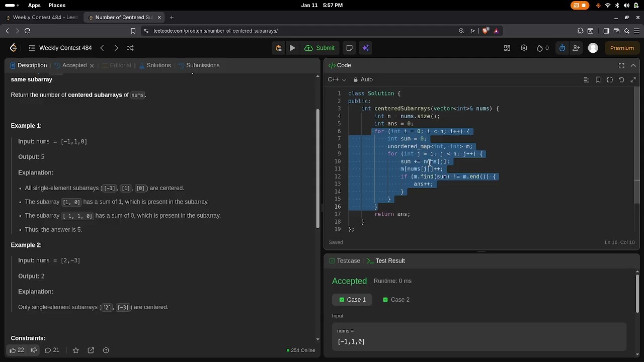Close the Number of Centered Subarrays tab
Screen dimensions: 644x362
point(159,18)
